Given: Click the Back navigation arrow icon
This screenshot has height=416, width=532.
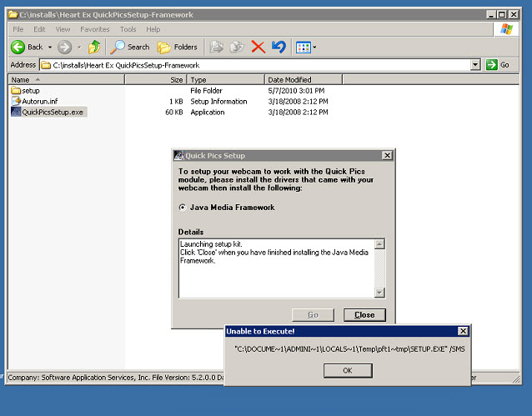Looking at the screenshot, I should pyautogui.click(x=18, y=47).
